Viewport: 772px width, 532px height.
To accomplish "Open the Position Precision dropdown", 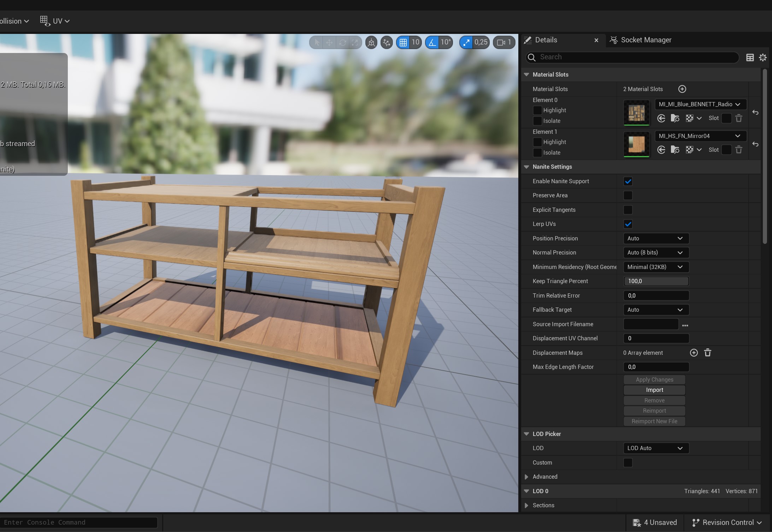I will pyautogui.click(x=656, y=238).
